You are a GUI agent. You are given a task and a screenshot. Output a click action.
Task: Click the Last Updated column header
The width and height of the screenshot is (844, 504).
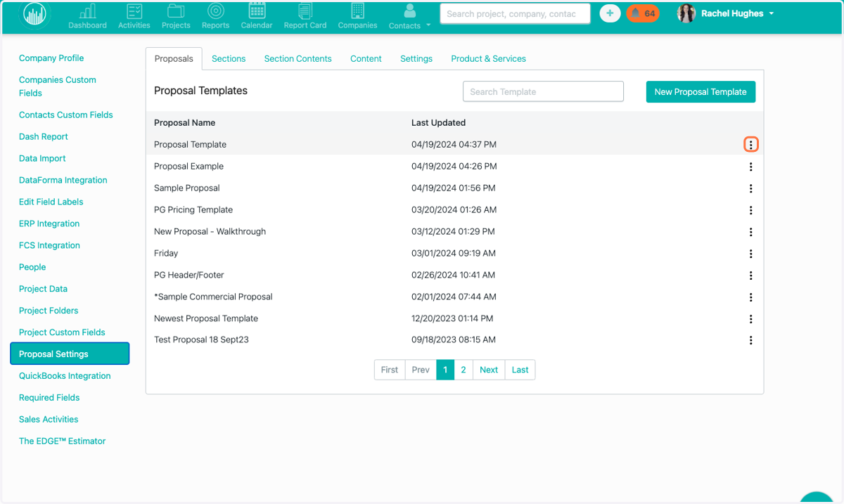tap(439, 122)
